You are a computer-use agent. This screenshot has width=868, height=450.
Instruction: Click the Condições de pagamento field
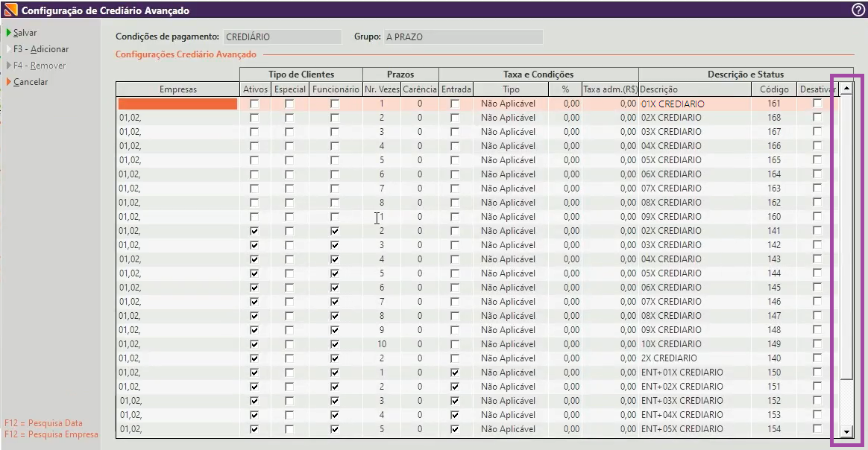[281, 37]
